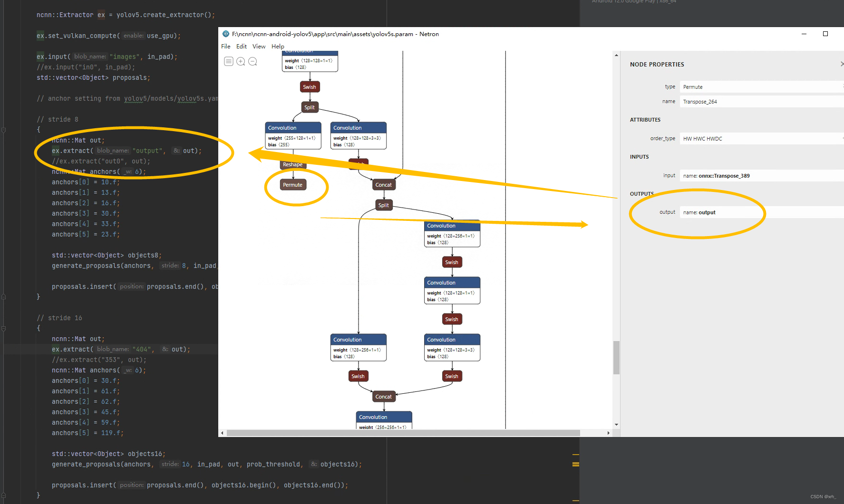This screenshot has width=844, height=504.
Task: Select the lower-right Convolution with weight 128×128×3×3
Action: 452,348
